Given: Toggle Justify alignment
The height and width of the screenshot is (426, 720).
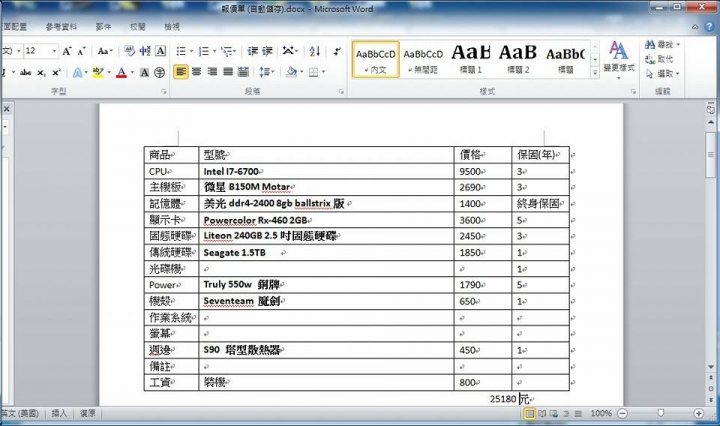Looking at the screenshot, I should (228, 72).
